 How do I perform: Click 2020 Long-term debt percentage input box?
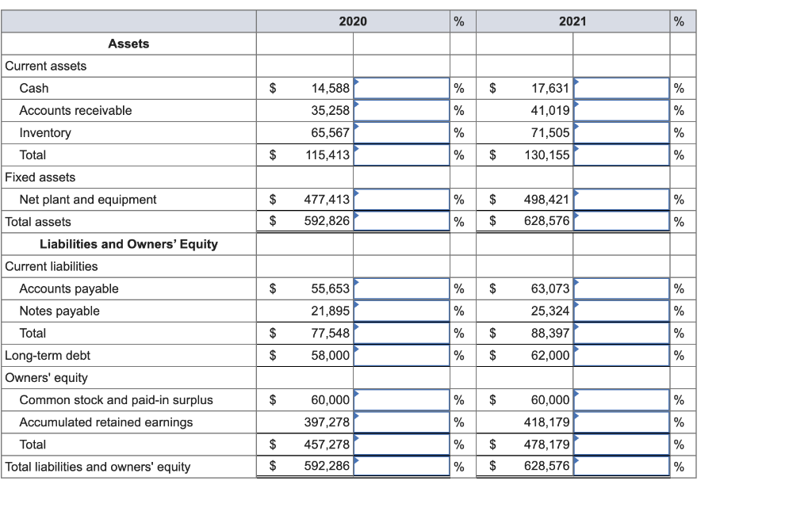click(401, 355)
